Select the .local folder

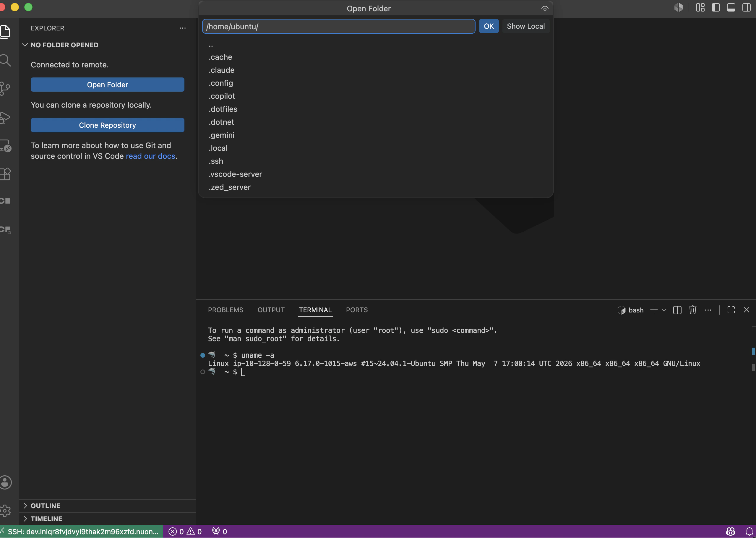376,148
